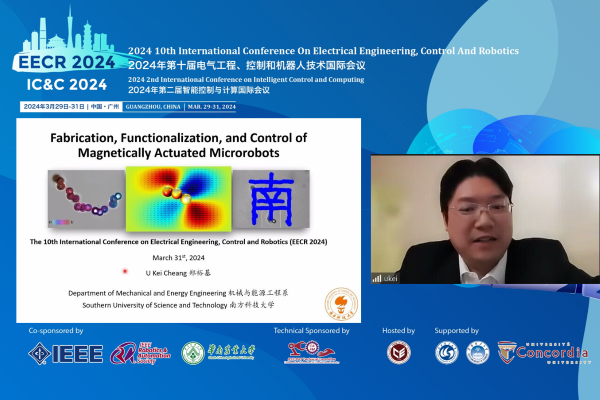The height and width of the screenshot is (400, 600).
Task: Click the Chinese title '2024年第二届智能控制与计算国际会议'
Action: click(x=199, y=90)
